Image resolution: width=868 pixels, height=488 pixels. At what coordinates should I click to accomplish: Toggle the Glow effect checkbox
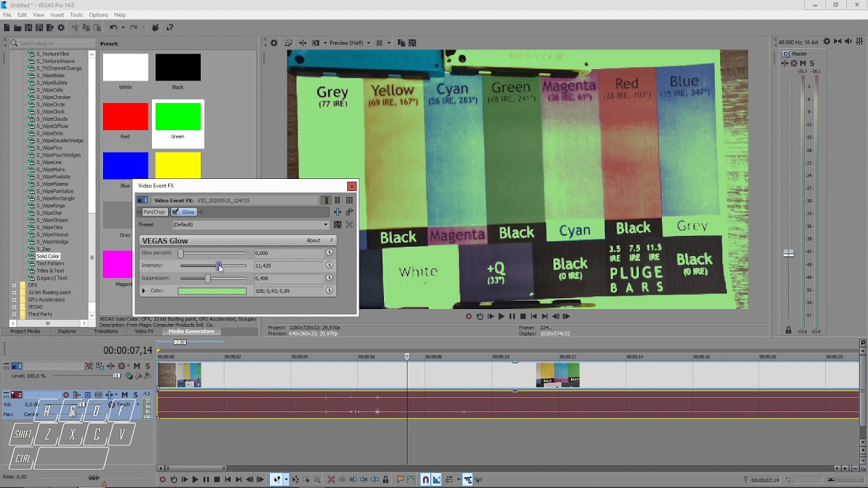tap(175, 212)
